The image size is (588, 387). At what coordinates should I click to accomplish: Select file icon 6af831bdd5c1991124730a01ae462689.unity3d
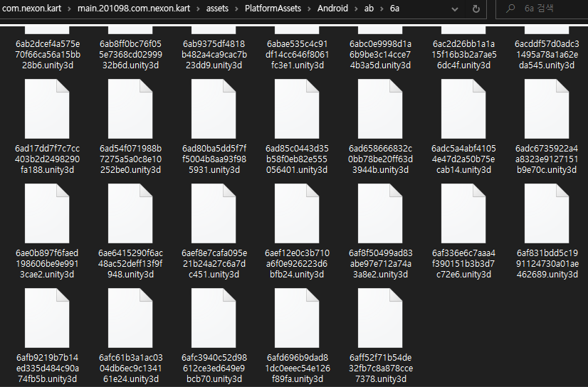click(x=547, y=213)
